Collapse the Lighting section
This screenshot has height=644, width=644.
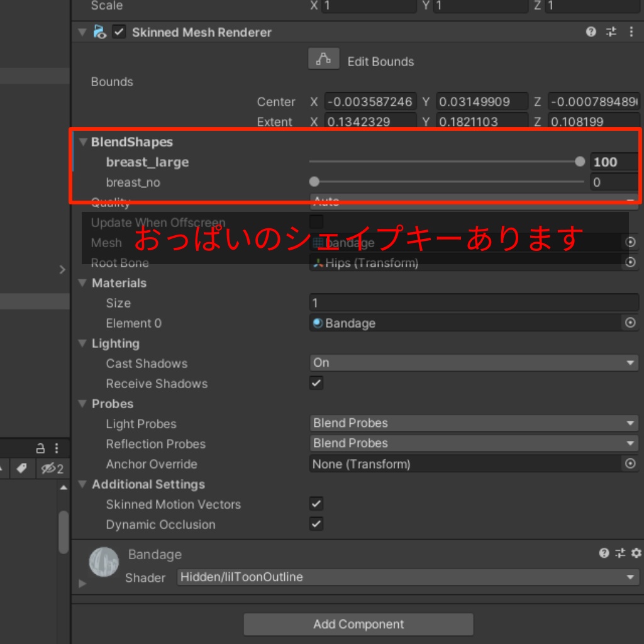click(82, 343)
